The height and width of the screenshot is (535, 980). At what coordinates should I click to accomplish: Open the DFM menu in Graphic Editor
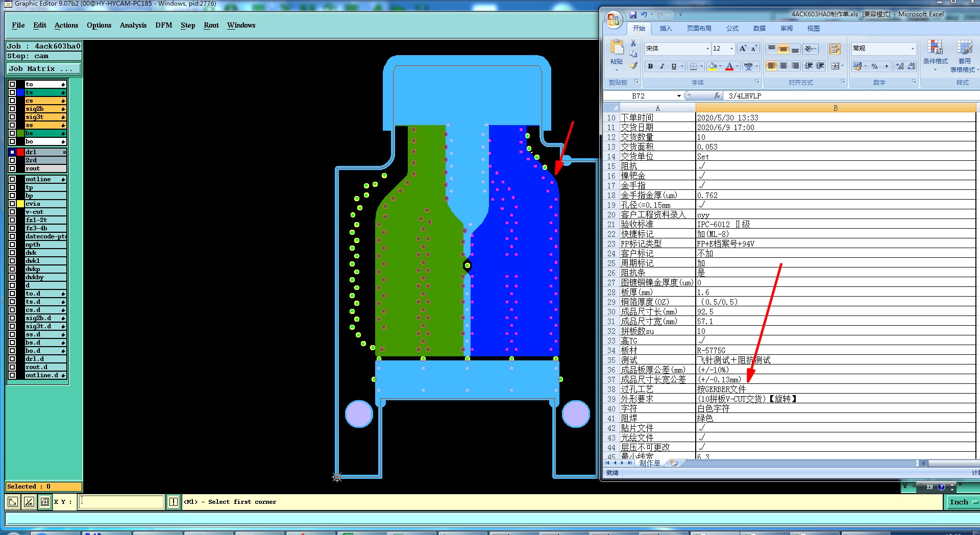click(164, 25)
